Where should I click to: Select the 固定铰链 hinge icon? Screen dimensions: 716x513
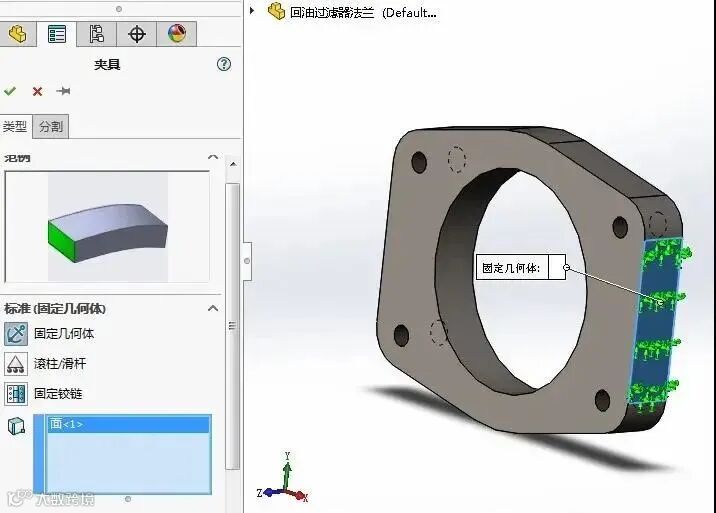(x=16, y=394)
